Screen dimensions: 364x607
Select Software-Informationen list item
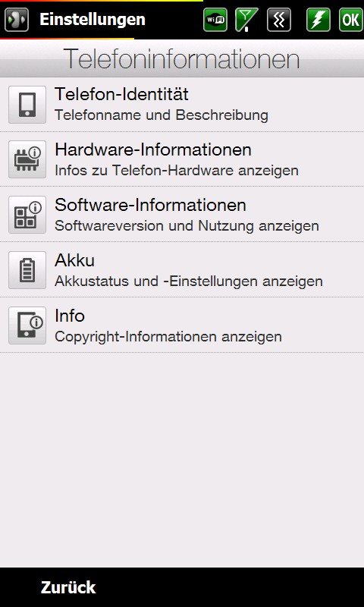pos(182,215)
